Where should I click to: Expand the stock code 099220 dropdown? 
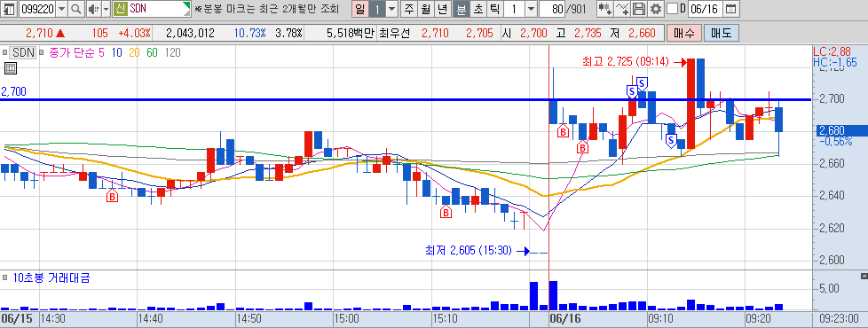tap(61, 9)
